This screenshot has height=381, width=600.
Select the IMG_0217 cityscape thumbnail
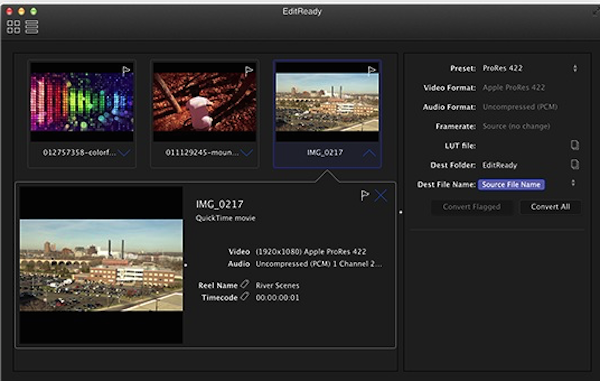pos(327,102)
